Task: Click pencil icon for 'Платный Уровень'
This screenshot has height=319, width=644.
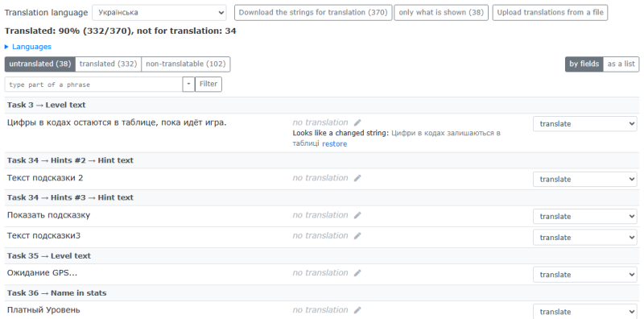Action: pyautogui.click(x=357, y=310)
